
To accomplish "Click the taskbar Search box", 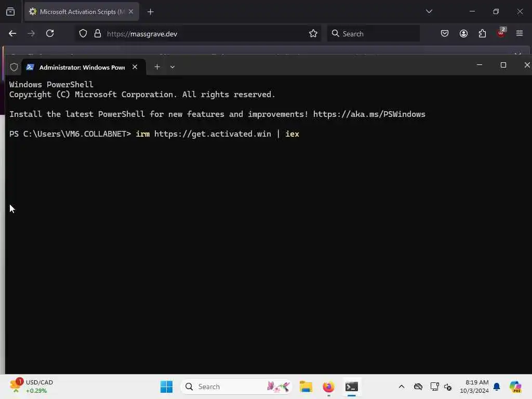I will (236, 387).
